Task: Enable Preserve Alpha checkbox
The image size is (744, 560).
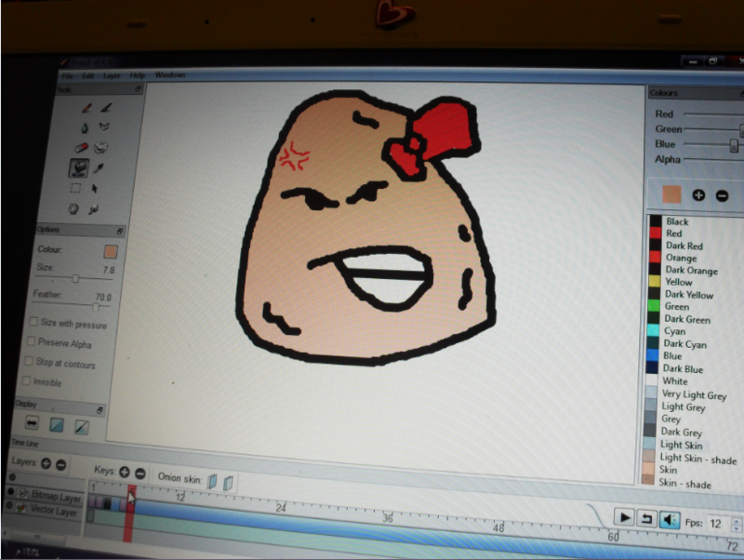Action: coord(31,341)
